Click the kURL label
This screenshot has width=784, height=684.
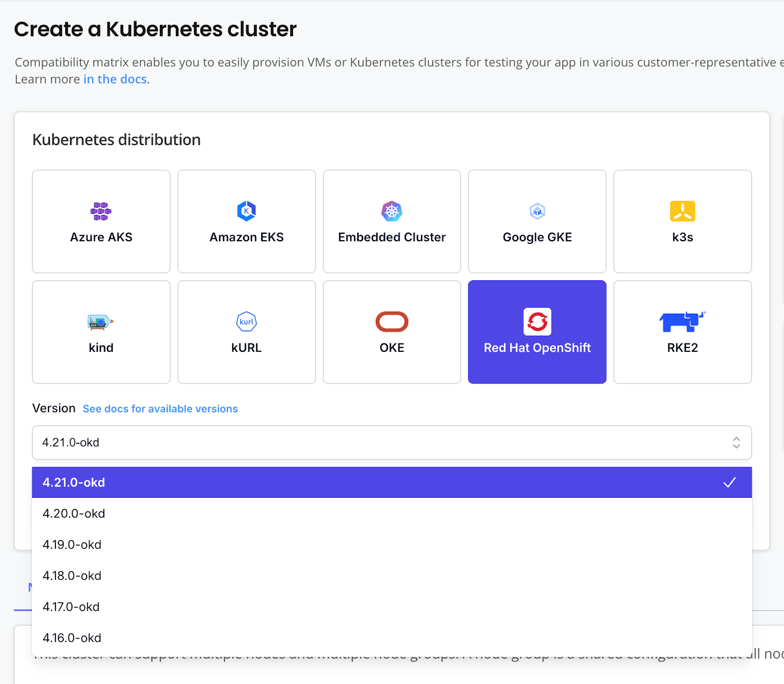246,348
